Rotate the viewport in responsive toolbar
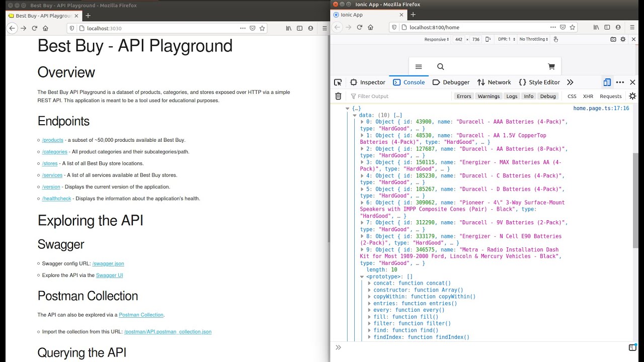 tap(488, 39)
